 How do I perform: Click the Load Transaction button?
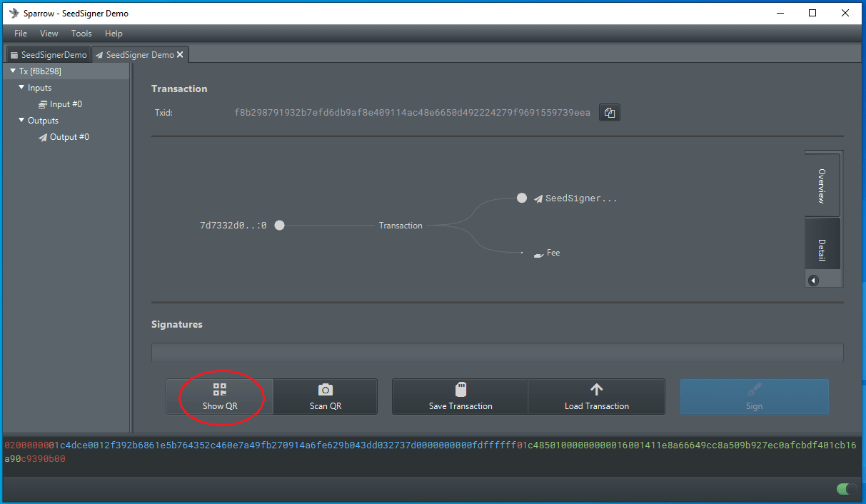tap(596, 396)
